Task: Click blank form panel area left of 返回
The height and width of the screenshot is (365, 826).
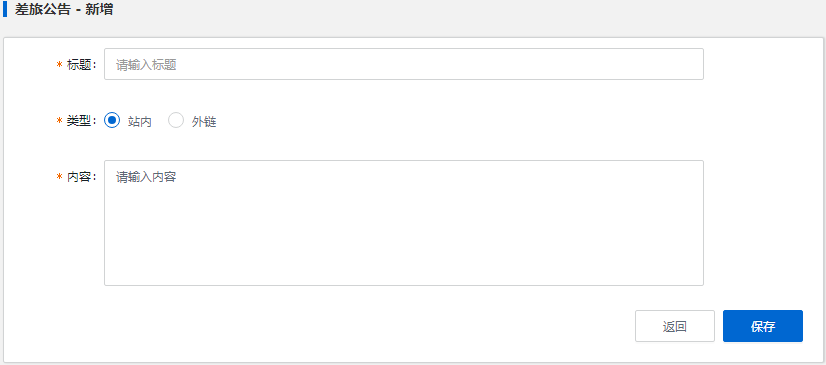Action: pos(369,326)
